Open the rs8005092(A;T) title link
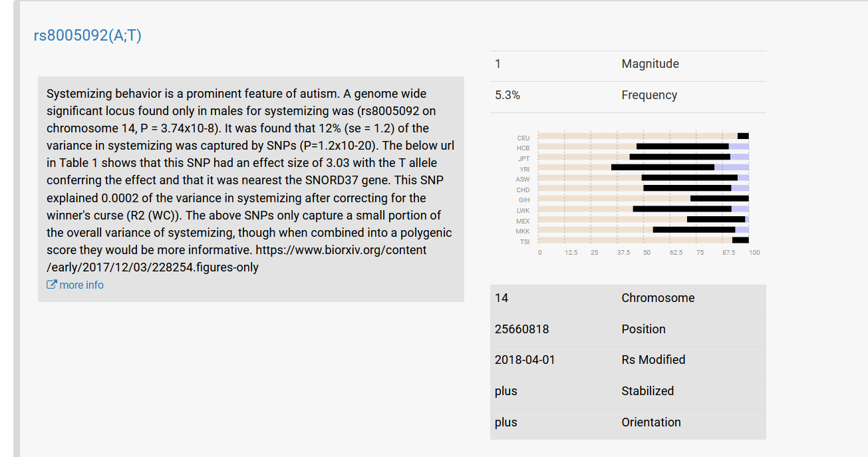Viewport: 868px width, 457px height. click(87, 36)
